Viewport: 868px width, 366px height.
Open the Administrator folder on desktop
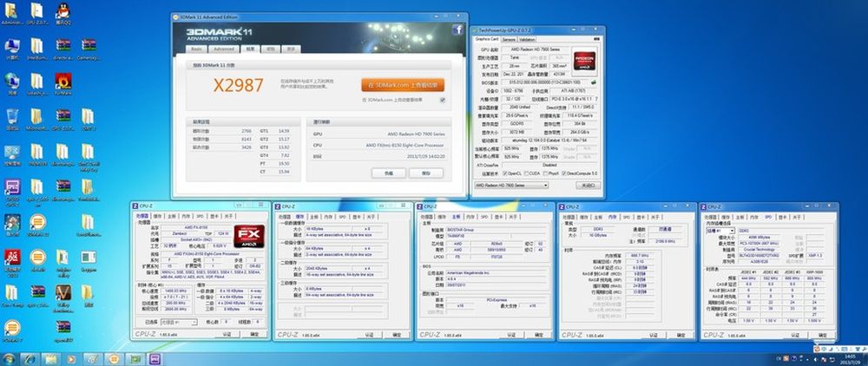click(x=11, y=13)
